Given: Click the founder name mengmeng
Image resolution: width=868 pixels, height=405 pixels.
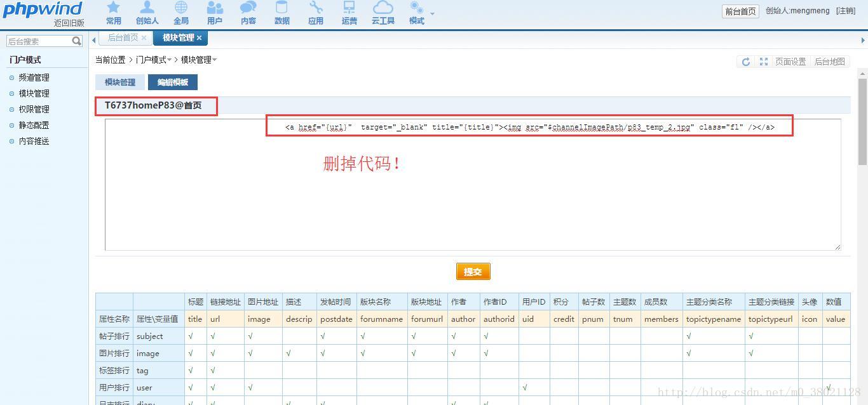Looking at the screenshot, I should [x=810, y=11].
